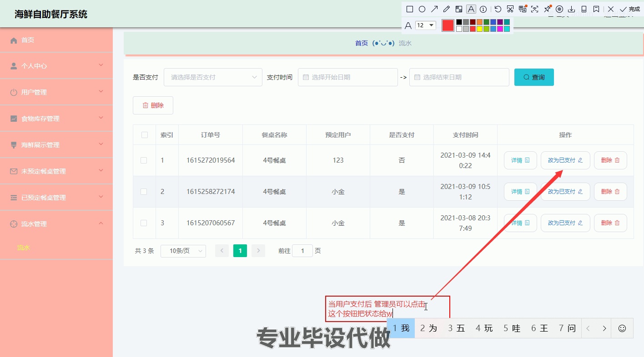Open the 是否支付 select dropdown
Viewport: 644px width, 357px height.
213,77
